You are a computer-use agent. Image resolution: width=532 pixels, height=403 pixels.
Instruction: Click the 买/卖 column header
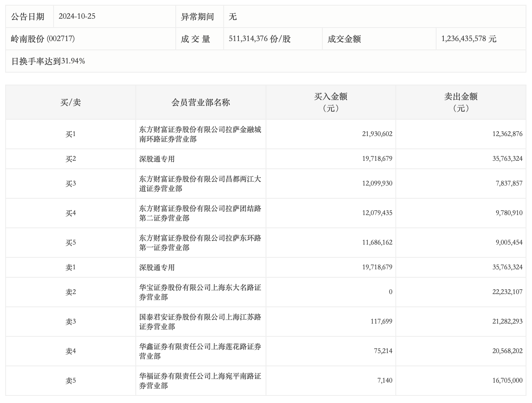pyautogui.click(x=71, y=103)
